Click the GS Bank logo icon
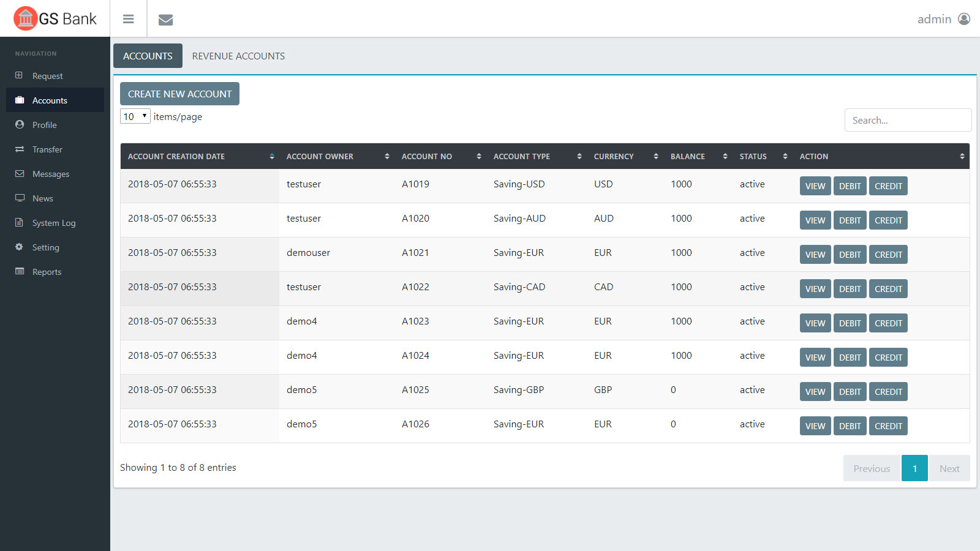Screen dimensions: 980x551 pos(25,18)
